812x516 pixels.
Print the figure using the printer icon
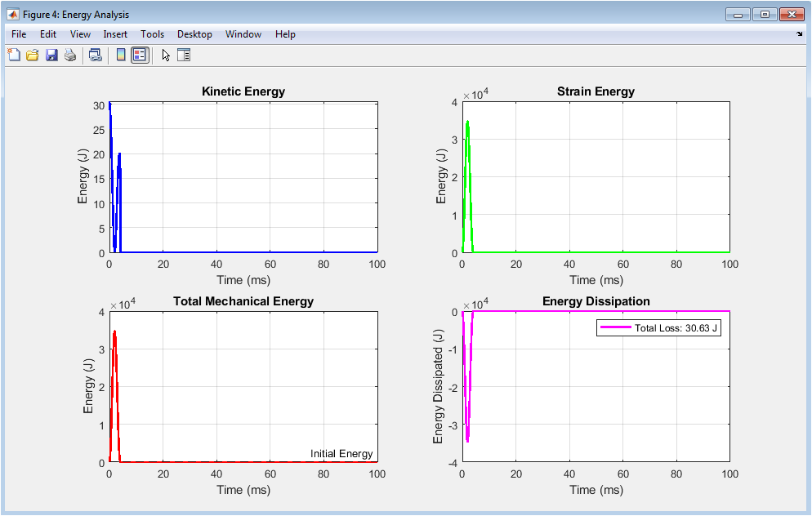tap(70, 56)
